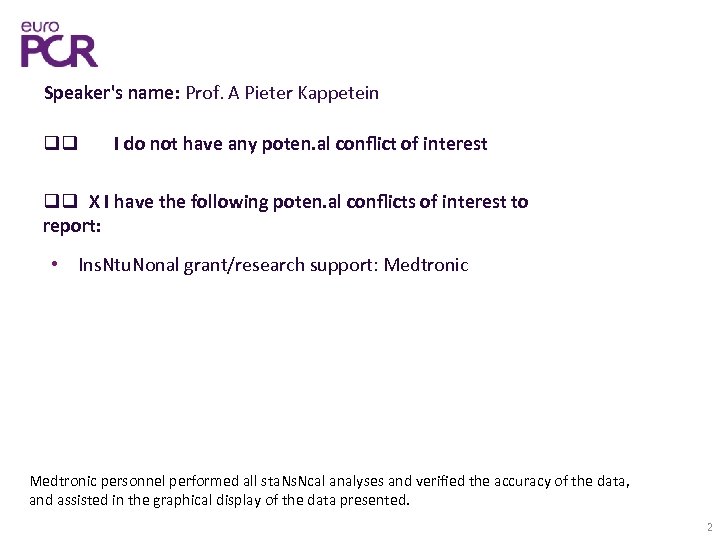Viewport: 720px width, 540px height.
Task: Click the "Speaker's name:" bold label
Action: pos(111,93)
